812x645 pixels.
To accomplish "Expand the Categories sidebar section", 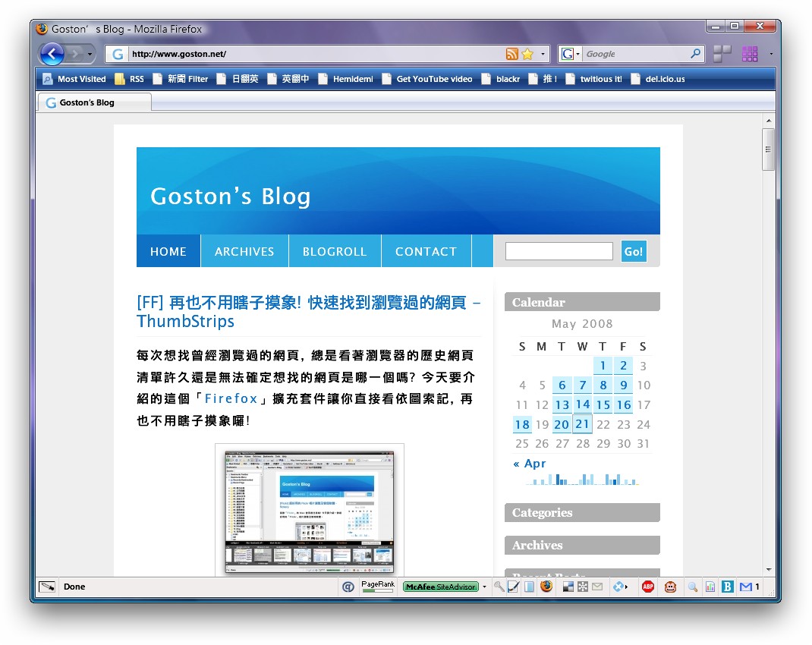I will [582, 512].
